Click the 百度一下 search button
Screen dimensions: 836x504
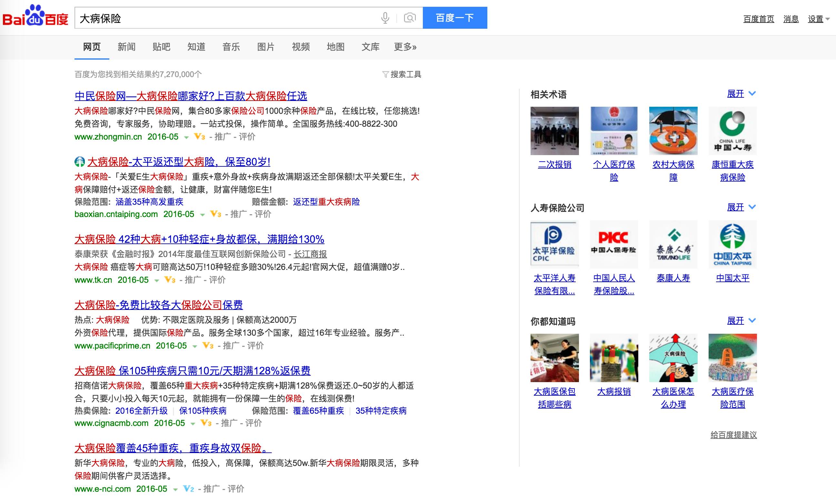(x=455, y=18)
